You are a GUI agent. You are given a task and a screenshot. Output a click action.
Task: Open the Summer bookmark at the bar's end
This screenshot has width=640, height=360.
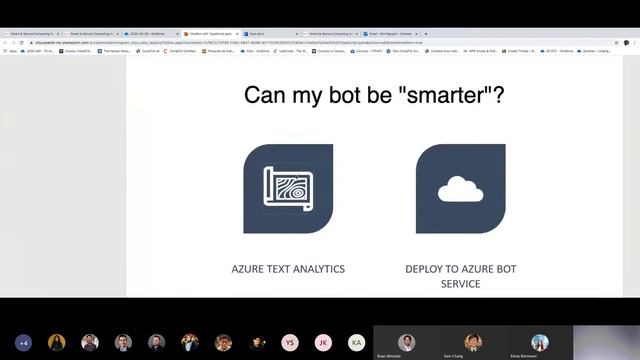click(x=594, y=51)
